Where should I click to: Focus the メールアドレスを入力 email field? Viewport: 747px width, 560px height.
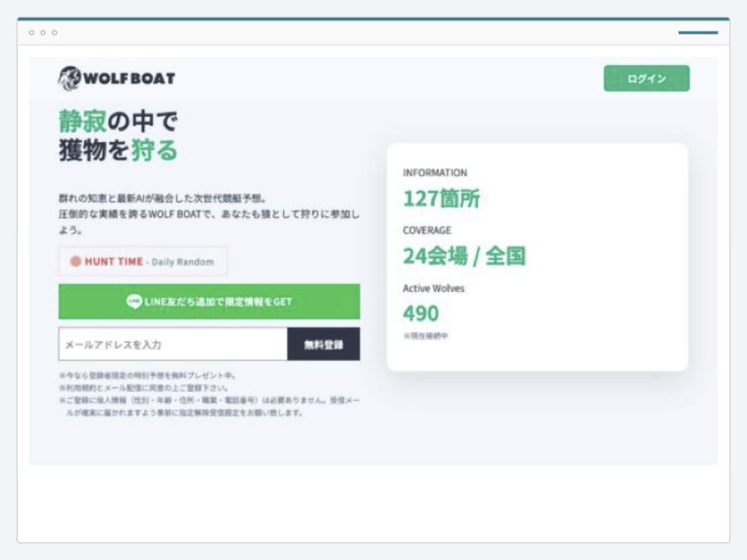[173, 344]
